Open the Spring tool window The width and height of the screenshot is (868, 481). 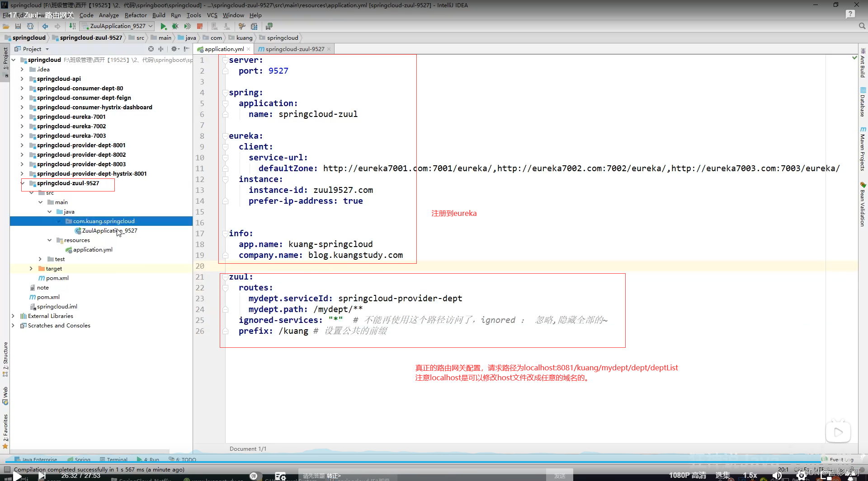(79, 459)
